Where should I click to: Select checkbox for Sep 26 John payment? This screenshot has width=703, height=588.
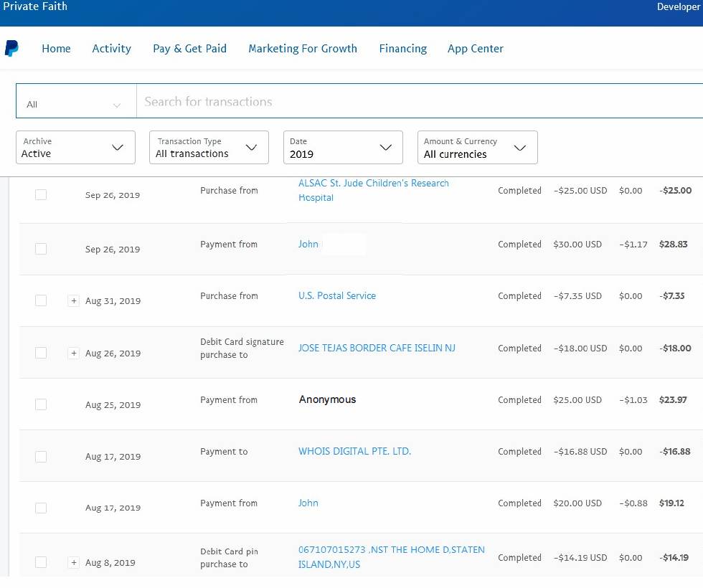pyautogui.click(x=41, y=249)
